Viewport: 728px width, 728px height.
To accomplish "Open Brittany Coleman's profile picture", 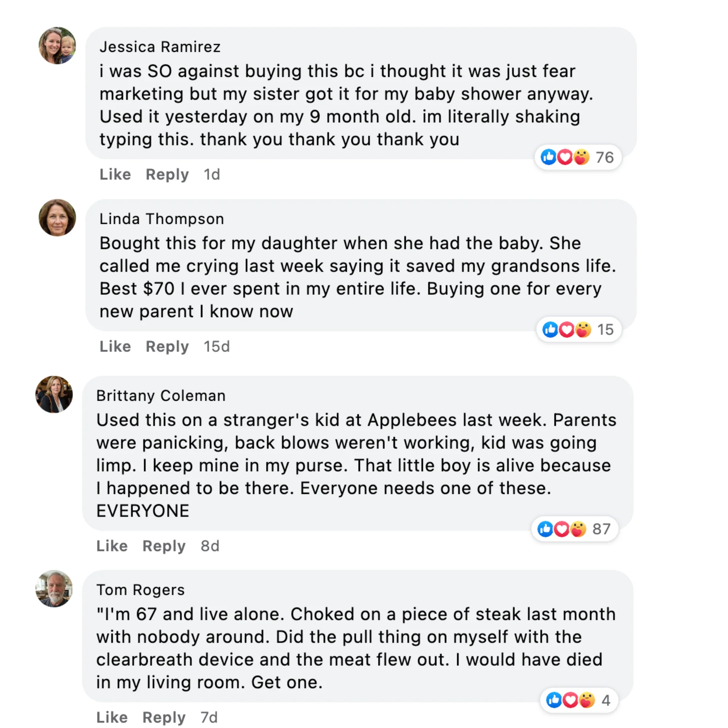I will (x=54, y=395).
